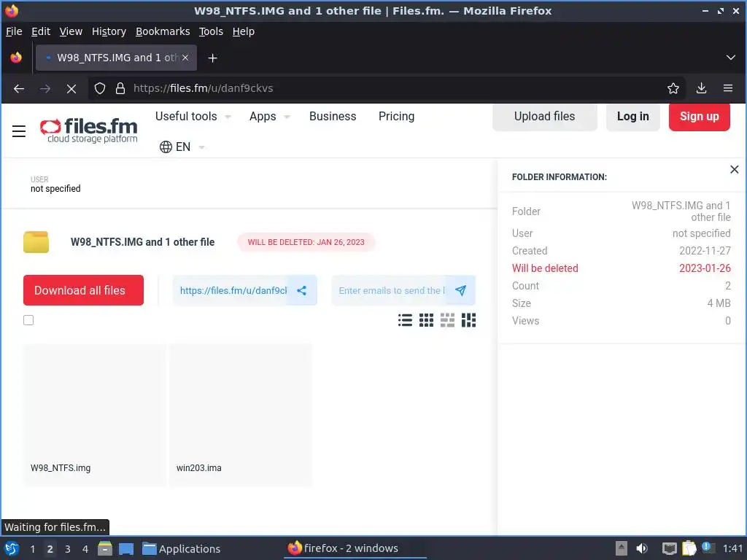Open the Bookmarks menu
The image size is (747, 560).
pyautogui.click(x=163, y=31)
